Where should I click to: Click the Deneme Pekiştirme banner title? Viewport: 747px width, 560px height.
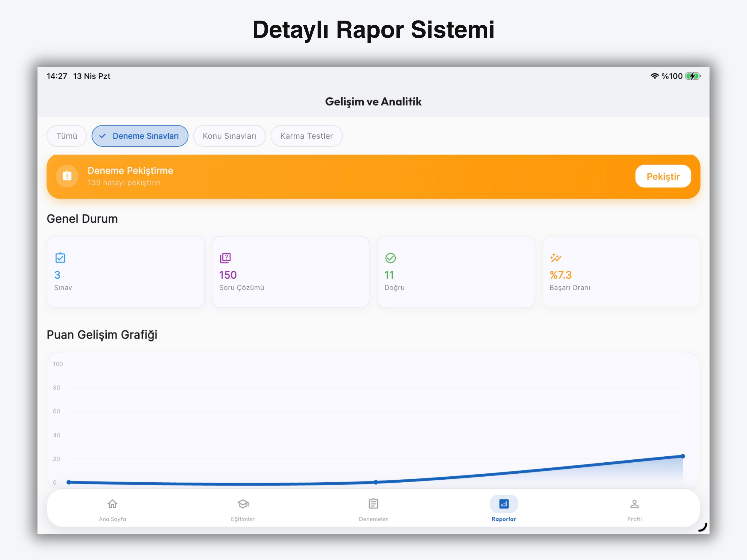(x=130, y=171)
